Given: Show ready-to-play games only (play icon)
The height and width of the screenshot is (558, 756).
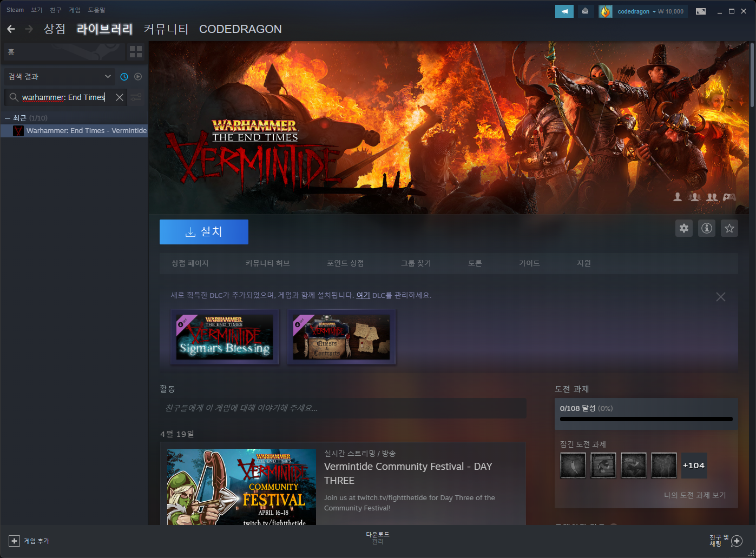Looking at the screenshot, I should click(x=138, y=77).
